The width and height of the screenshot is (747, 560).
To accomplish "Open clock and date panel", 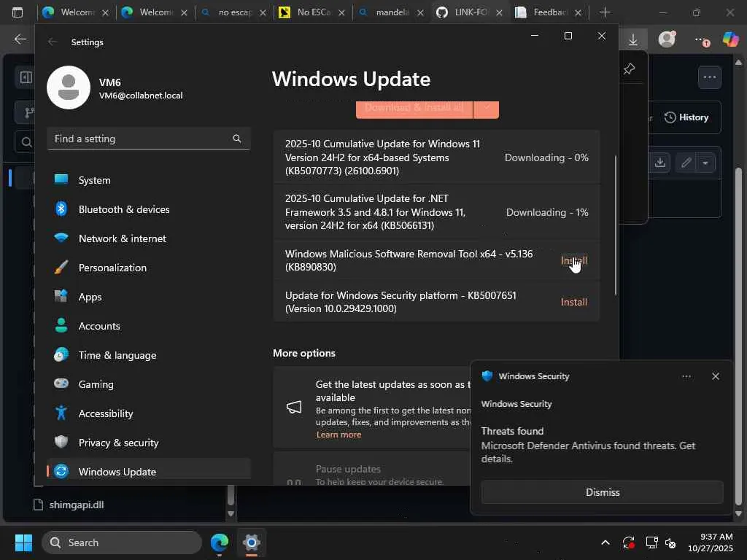I will click(710, 542).
